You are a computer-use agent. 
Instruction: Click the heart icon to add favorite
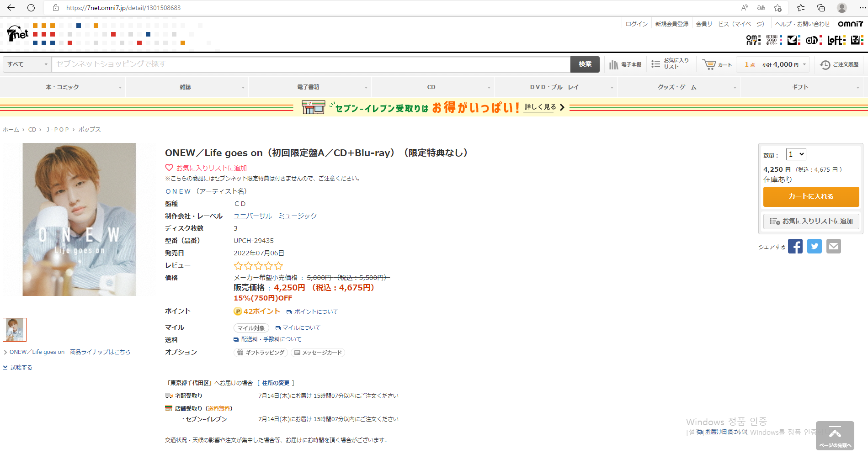coord(169,168)
